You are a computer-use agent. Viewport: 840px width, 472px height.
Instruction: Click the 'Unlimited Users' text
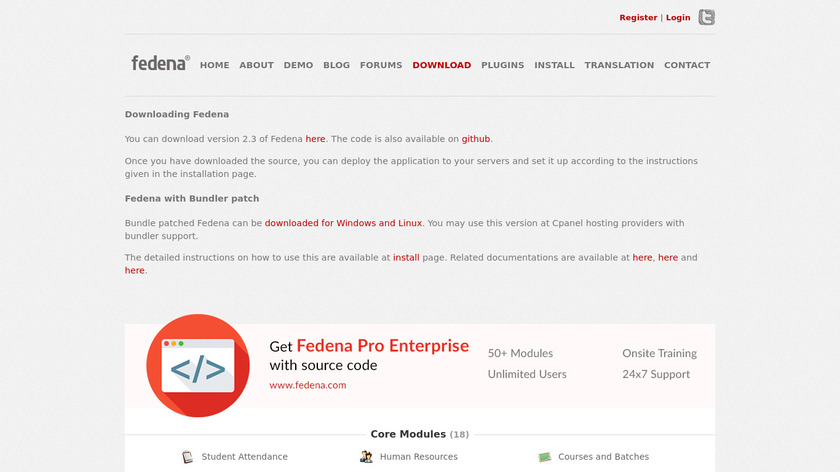click(527, 374)
